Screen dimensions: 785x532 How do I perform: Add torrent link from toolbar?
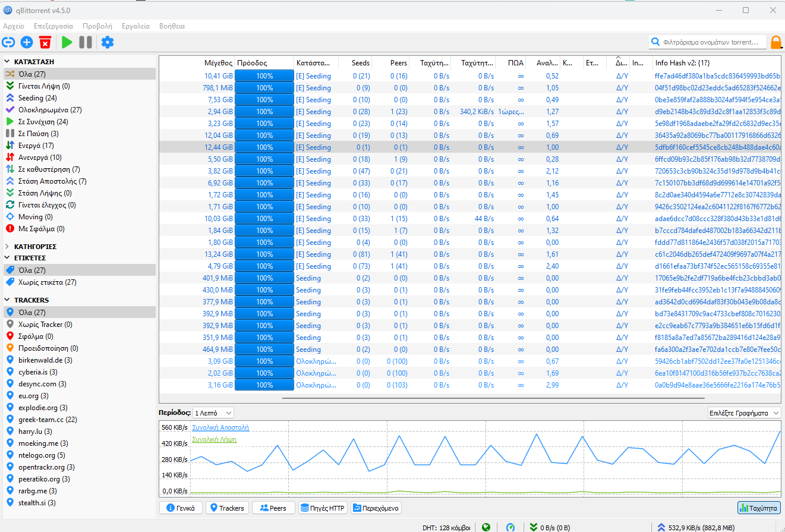[8, 42]
